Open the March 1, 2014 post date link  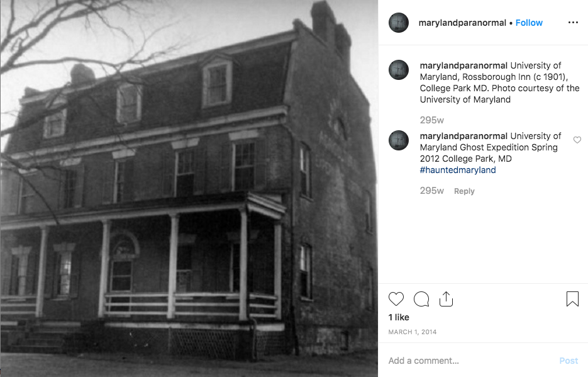412,332
